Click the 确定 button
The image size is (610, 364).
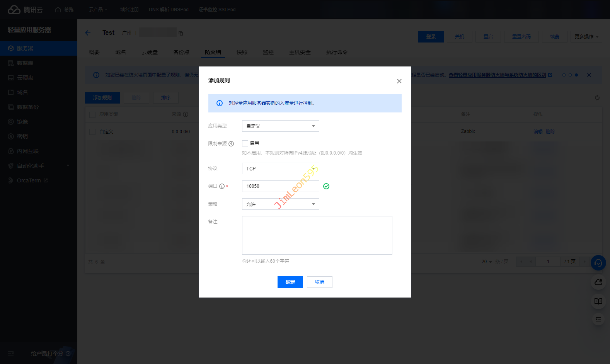click(290, 282)
